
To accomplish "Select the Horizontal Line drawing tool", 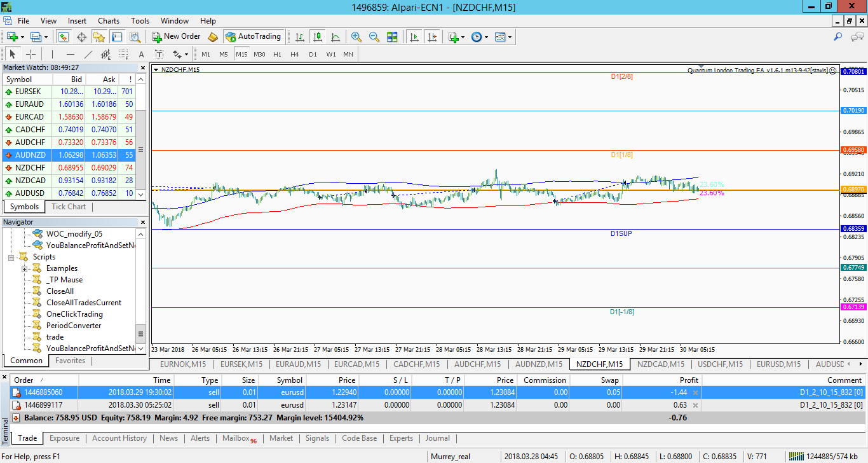I will click(71, 54).
